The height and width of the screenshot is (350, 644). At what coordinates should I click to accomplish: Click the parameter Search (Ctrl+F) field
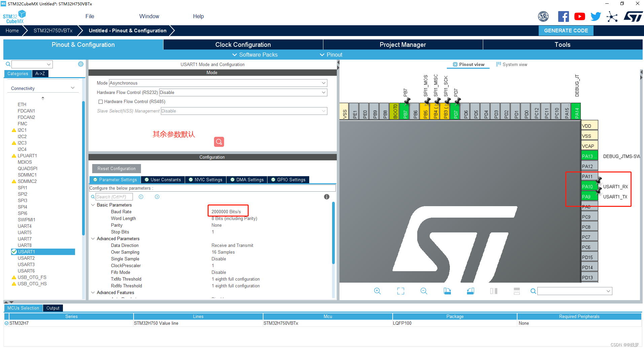[114, 197]
